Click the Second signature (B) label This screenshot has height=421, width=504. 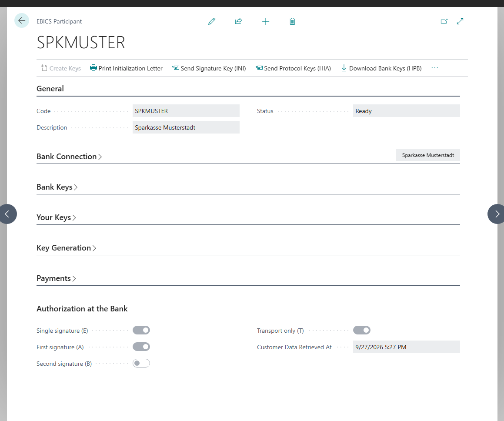click(64, 364)
